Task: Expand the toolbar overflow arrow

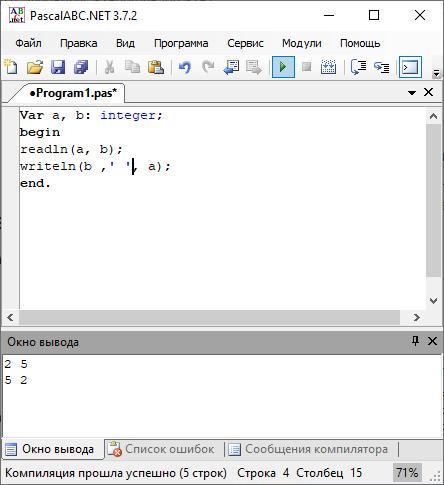Action: click(436, 73)
